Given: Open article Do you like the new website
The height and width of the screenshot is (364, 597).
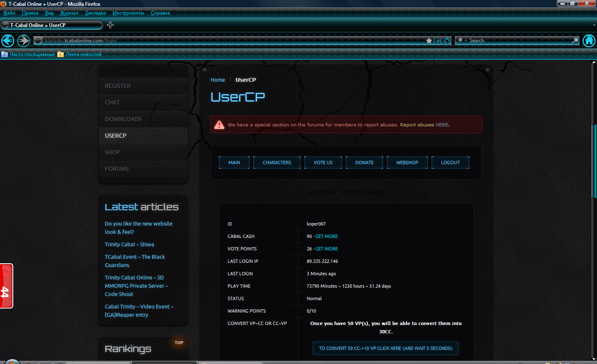Looking at the screenshot, I should 138,228.
